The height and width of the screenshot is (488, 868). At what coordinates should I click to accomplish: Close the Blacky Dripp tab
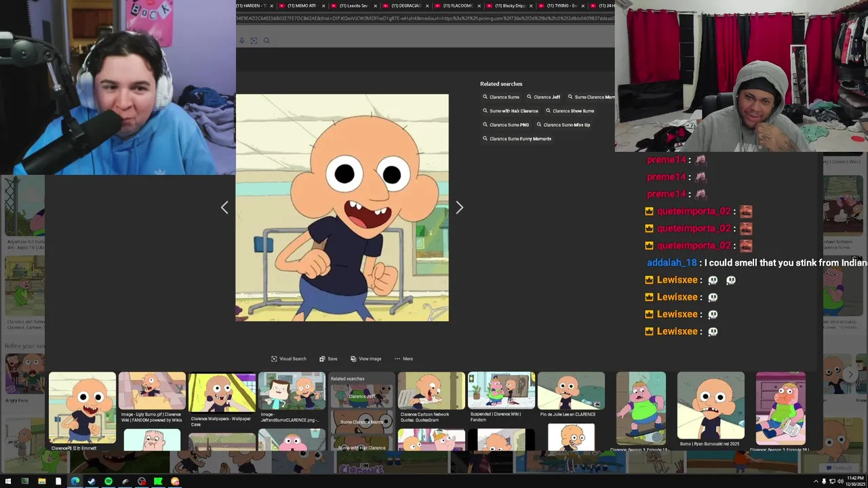(x=531, y=5)
